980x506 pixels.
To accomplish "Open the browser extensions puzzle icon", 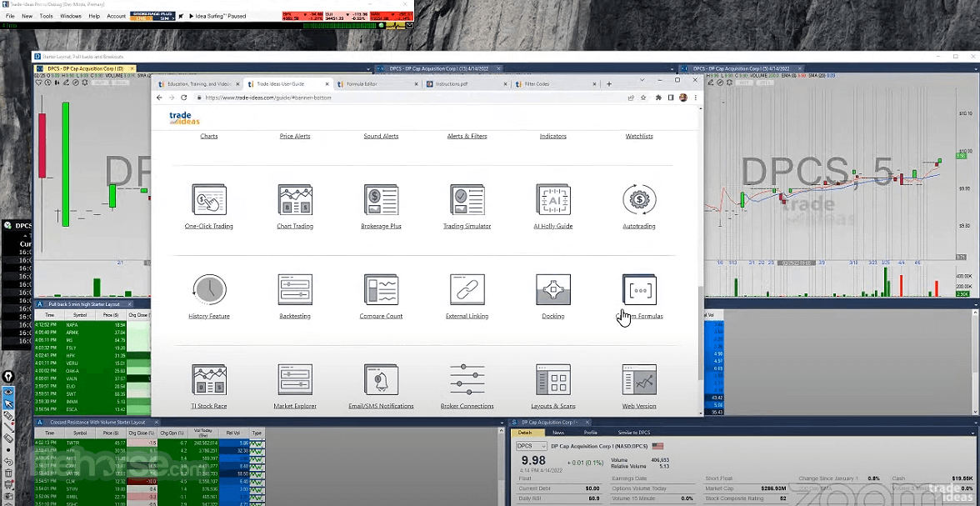I will (658, 98).
